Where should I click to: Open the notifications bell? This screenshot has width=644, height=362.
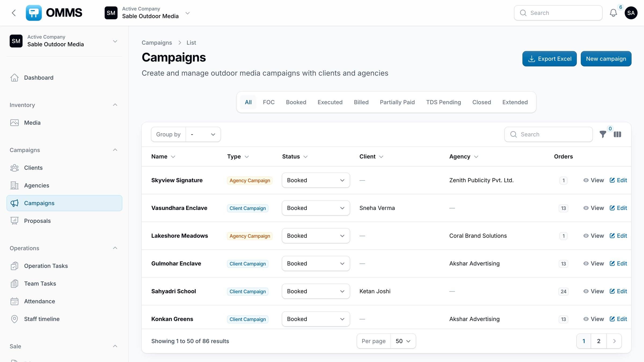click(x=613, y=13)
